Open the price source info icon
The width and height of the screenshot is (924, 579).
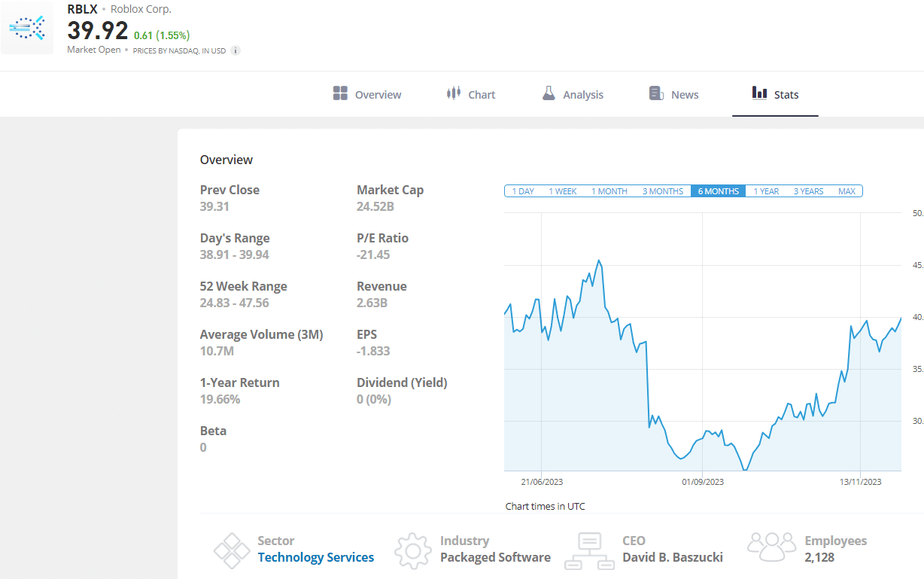(x=235, y=50)
